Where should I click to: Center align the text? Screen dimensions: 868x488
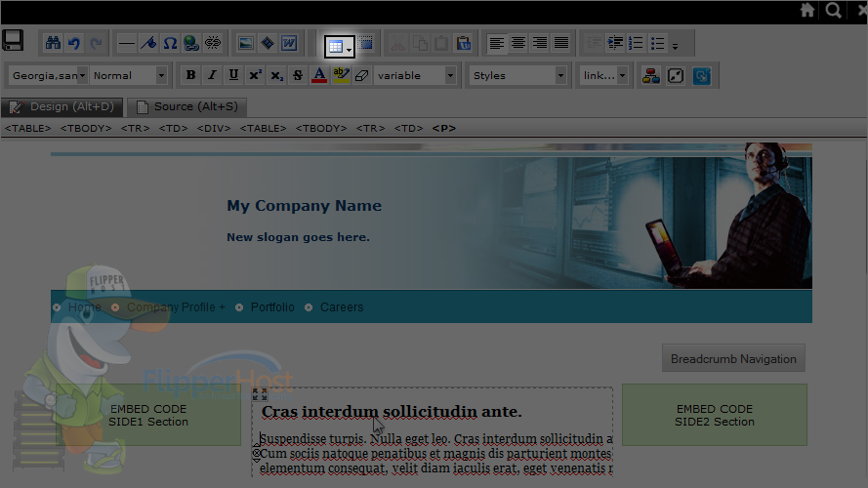(518, 43)
